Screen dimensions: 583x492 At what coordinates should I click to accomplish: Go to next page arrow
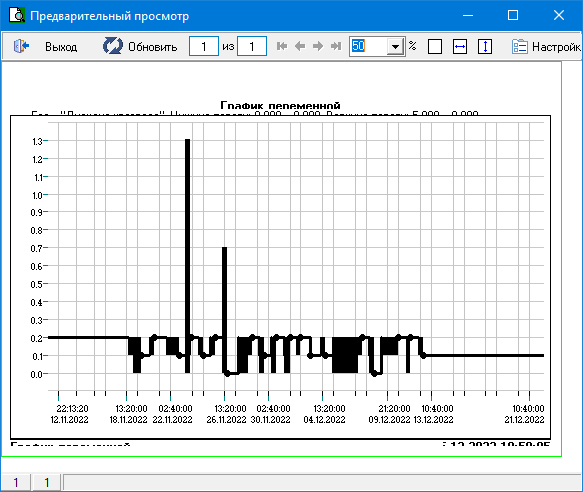(x=318, y=46)
